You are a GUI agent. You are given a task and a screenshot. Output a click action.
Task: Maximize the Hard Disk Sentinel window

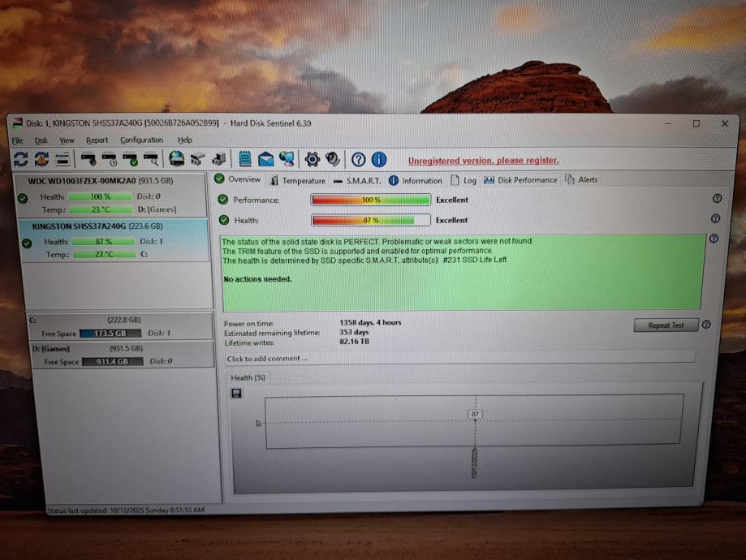(696, 123)
